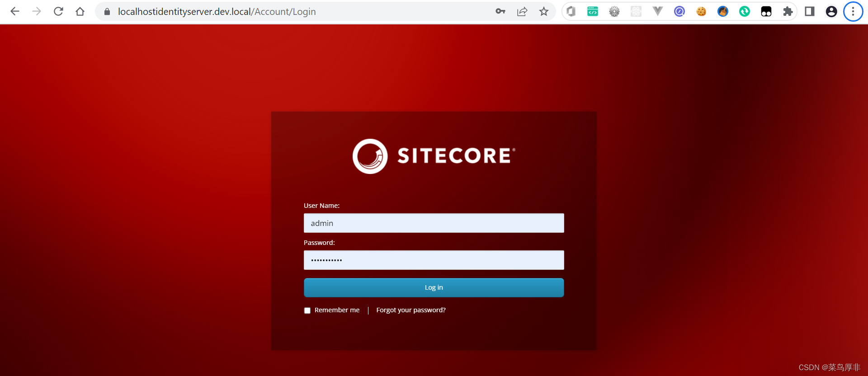Open the Chrome profile menu

tap(831, 11)
